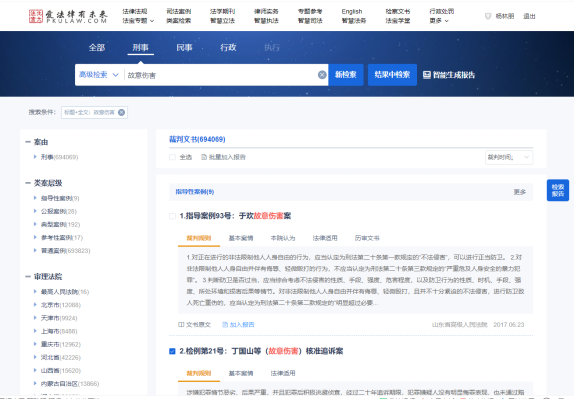
Task: Open 法宝学堂 in navigation
Action: pyautogui.click(x=398, y=21)
